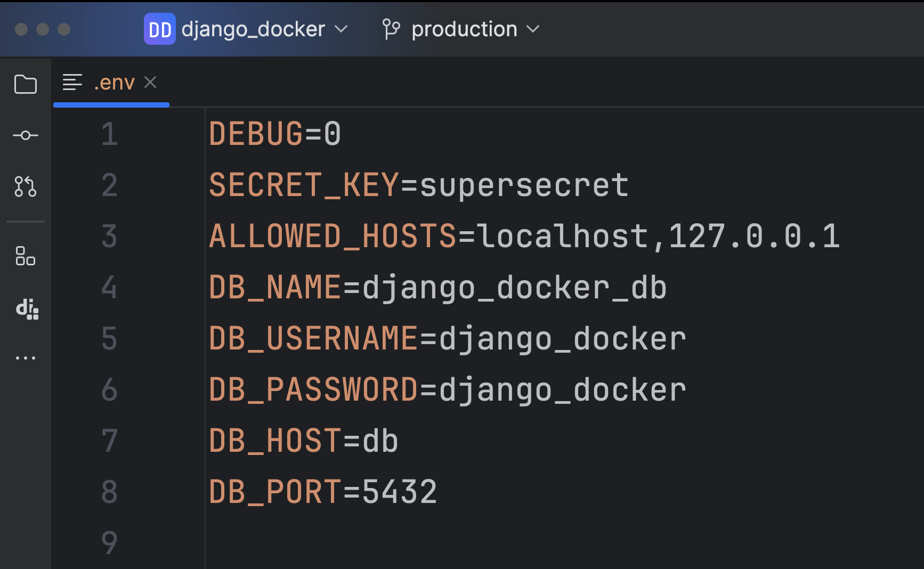924x569 pixels.
Task: Close the .env tab
Action: [x=151, y=82]
